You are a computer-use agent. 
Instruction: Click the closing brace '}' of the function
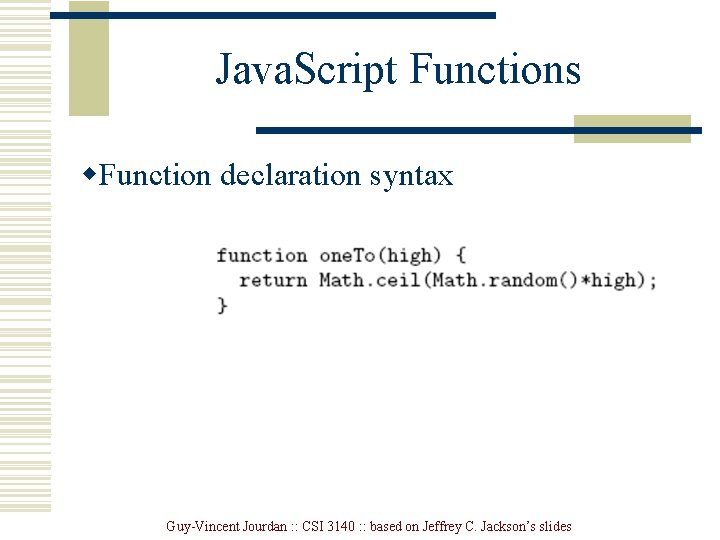(x=222, y=305)
